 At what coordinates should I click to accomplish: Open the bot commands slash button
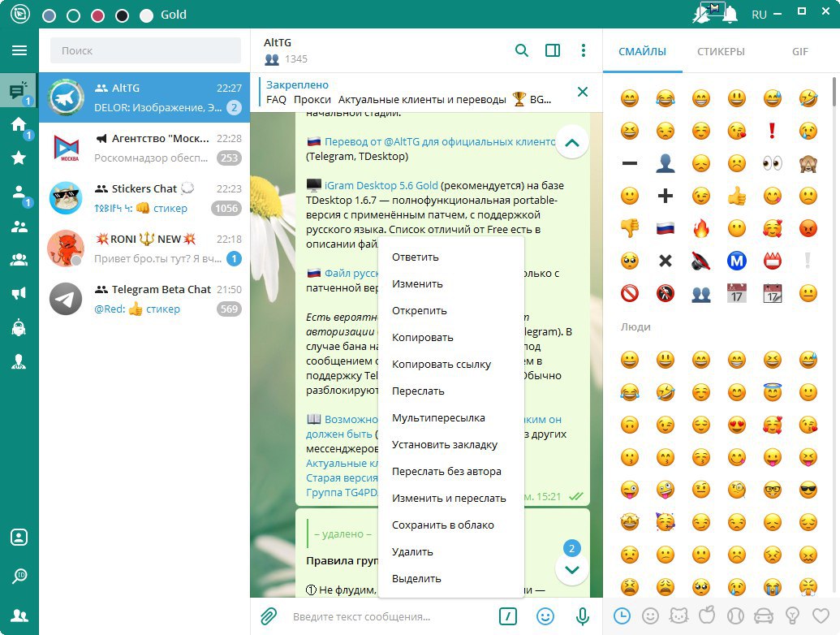(508, 616)
